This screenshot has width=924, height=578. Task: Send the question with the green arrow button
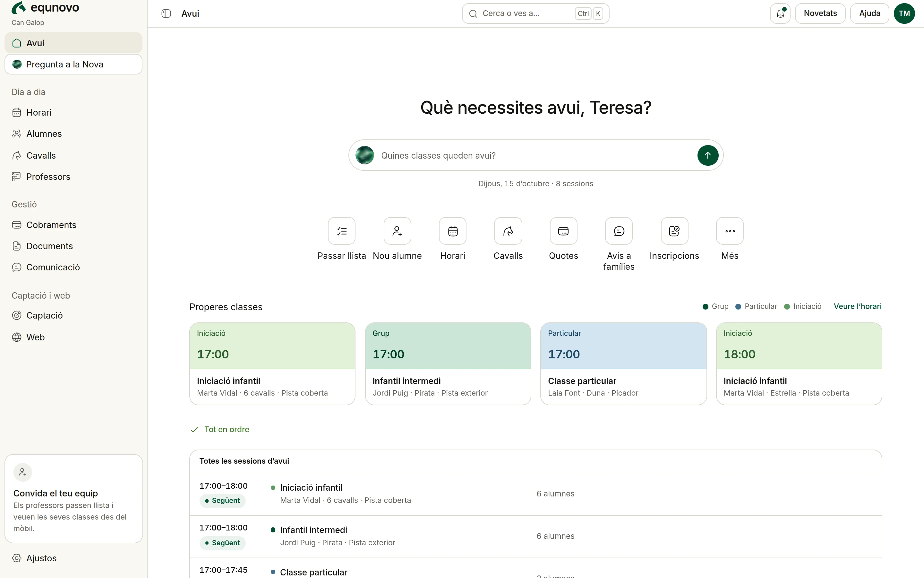(x=707, y=155)
